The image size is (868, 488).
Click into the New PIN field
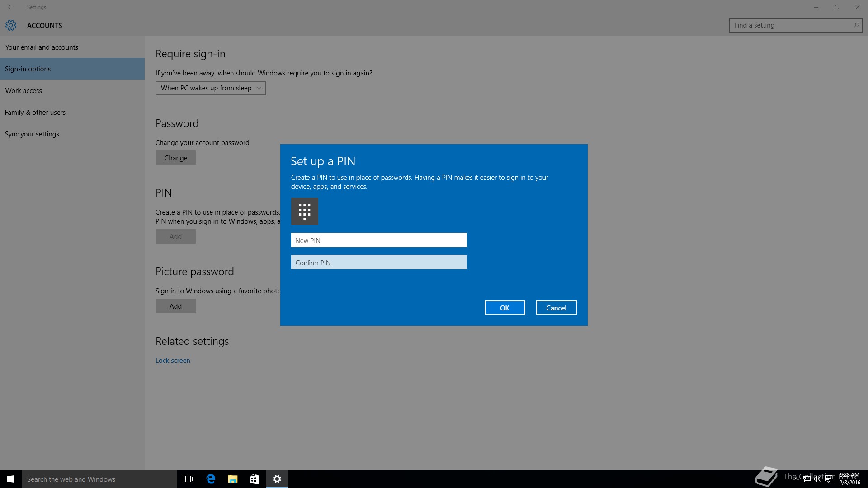[x=379, y=240]
